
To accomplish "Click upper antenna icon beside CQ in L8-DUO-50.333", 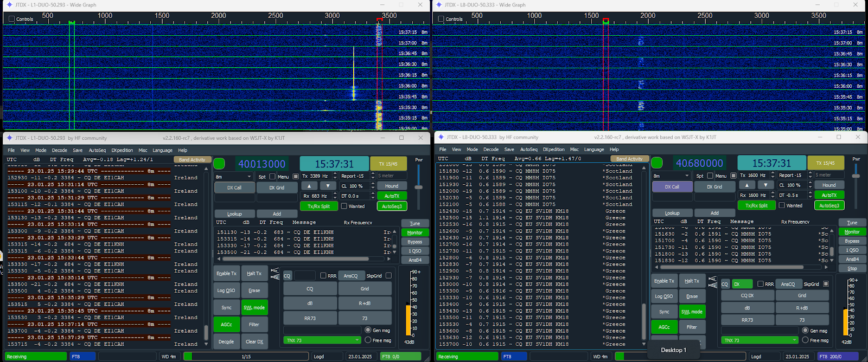I will coord(712,279).
